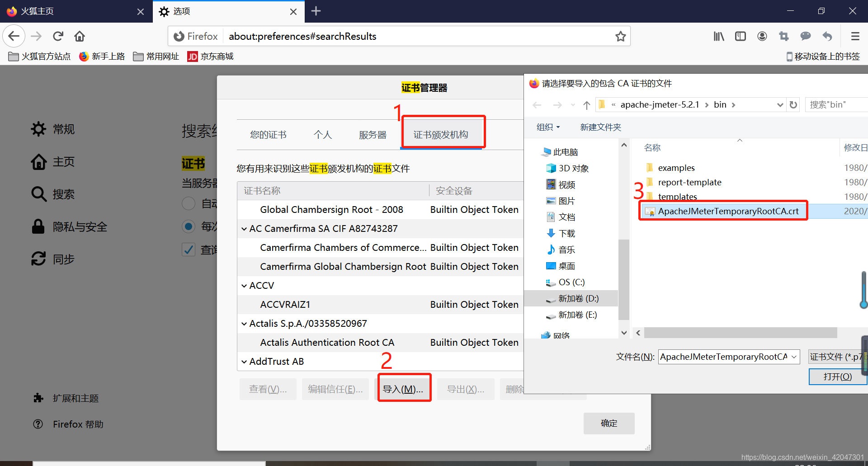Select the ACCVRAIZ1 certificate row
Image resolution: width=868 pixels, height=466 pixels.
coord(380,305)
